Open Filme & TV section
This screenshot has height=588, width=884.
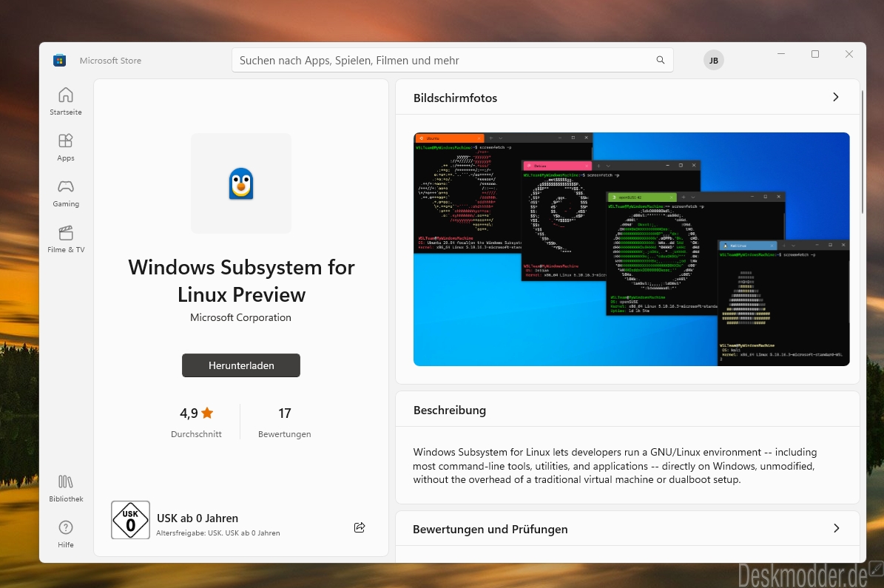pyautogui.click(x=66, y=239)
